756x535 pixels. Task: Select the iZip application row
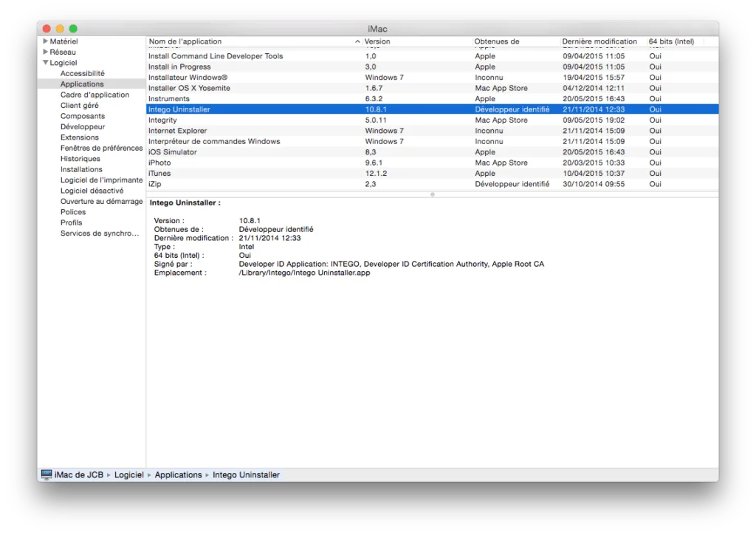pyautogui.click(x=432, y=184)
